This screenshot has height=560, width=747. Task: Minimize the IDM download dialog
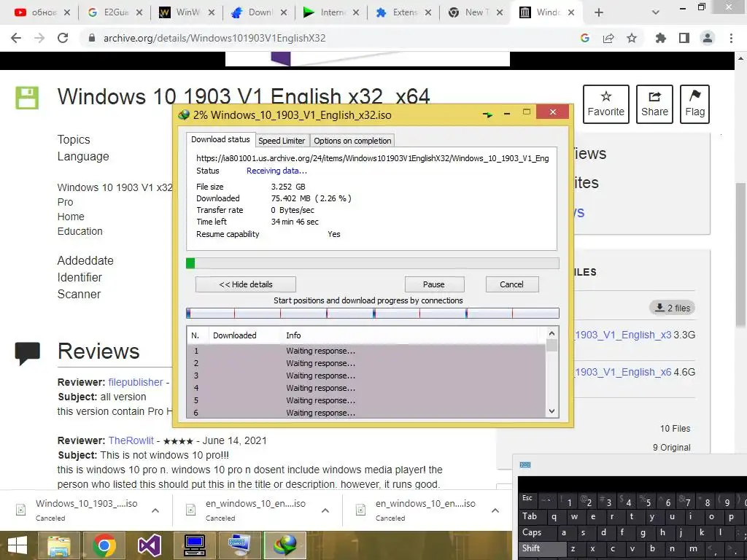point(507,113)
